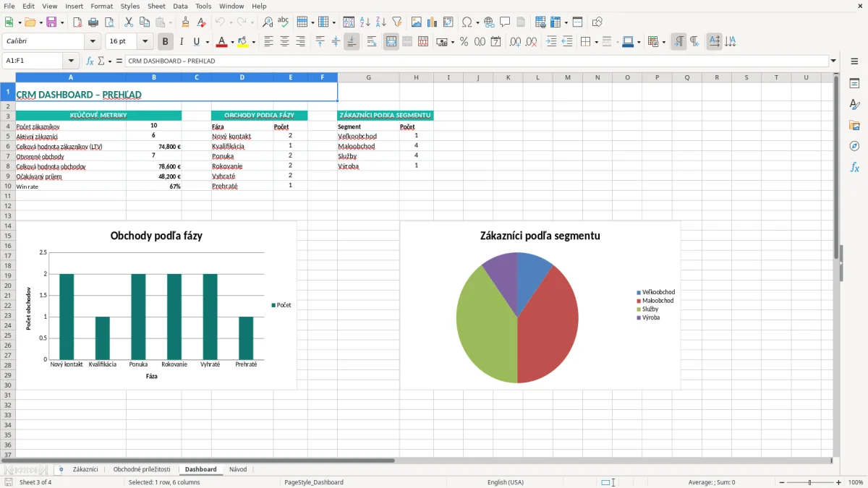868x488 pixels.
Task: Switch to Zákazníci sheet tab
Action: (x=85, y=469)
